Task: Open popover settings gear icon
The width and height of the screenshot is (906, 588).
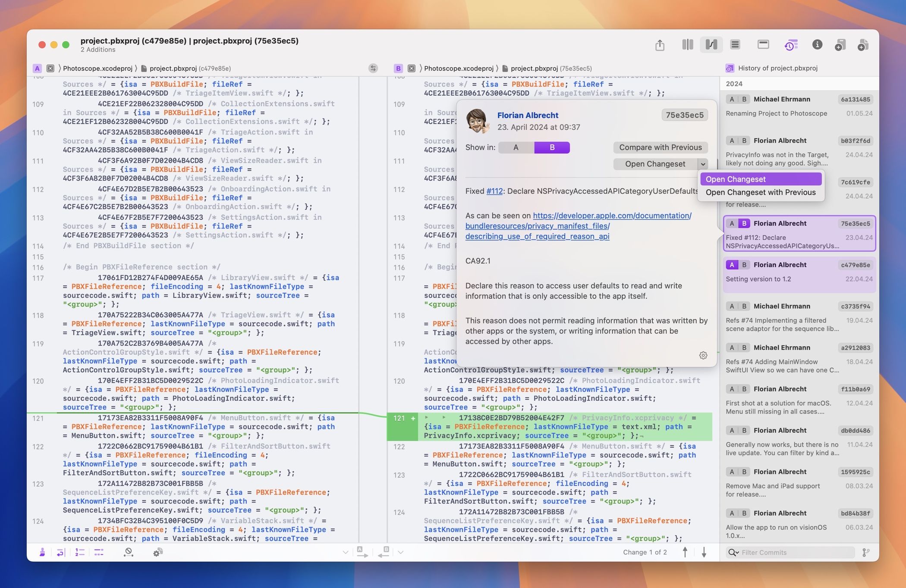Action: coord(703,355)
